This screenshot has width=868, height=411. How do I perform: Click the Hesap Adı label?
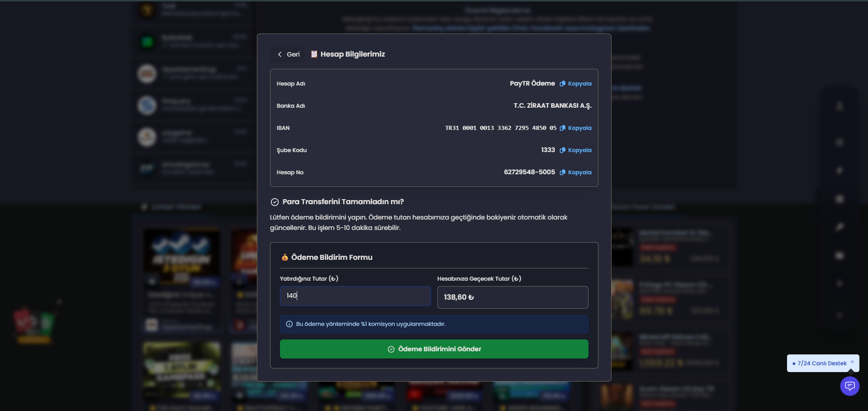291,84
